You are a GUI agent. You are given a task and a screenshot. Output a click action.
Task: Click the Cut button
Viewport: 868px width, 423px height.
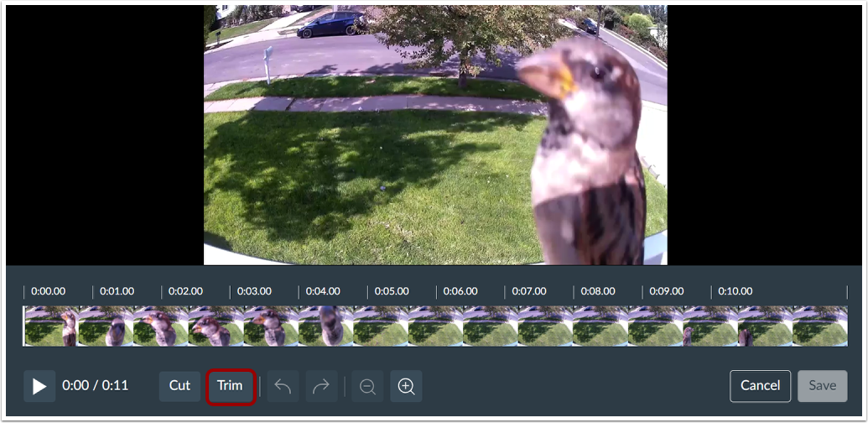[179, 386]
